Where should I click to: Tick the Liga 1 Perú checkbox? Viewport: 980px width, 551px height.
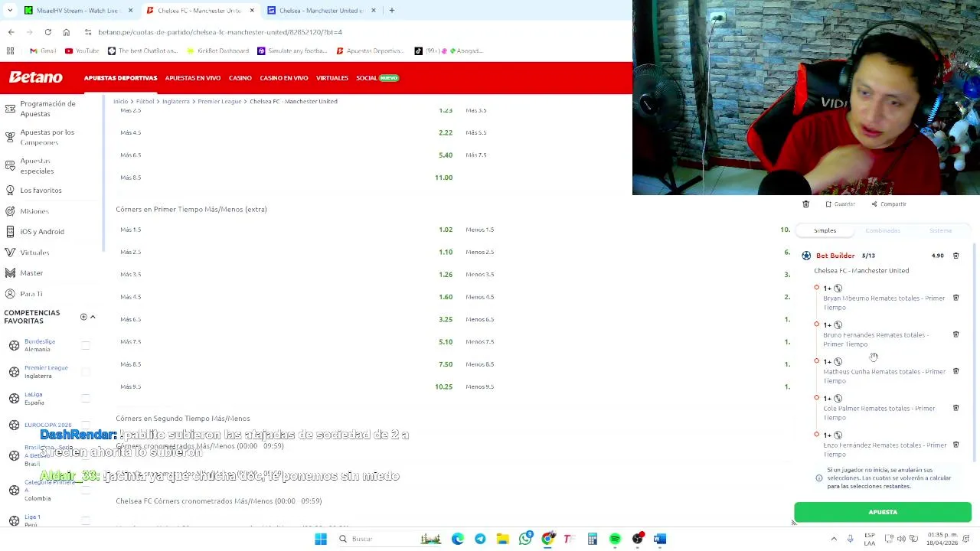[x=86, y=520]
